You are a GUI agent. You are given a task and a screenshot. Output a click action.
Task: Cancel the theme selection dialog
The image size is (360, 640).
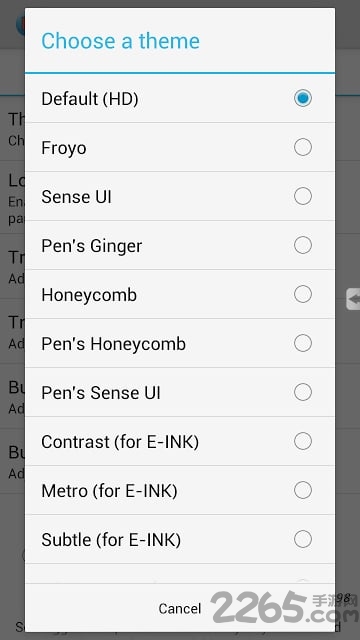pos(180,609)
